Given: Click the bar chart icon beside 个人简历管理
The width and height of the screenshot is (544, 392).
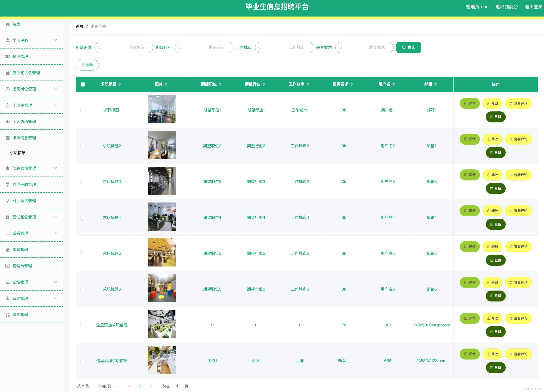Looking at the screenshot, I should click(x=7, y=122).
